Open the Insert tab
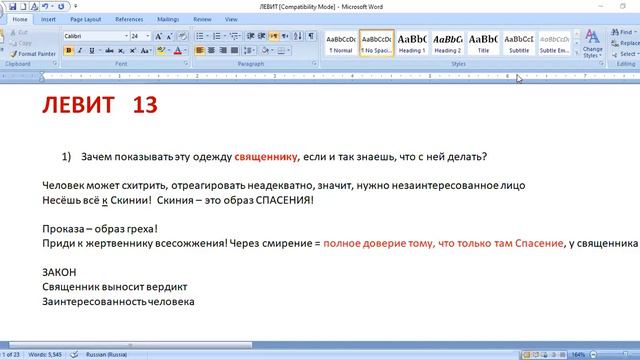The image size is (640, 360). click(x=48, y=19)
